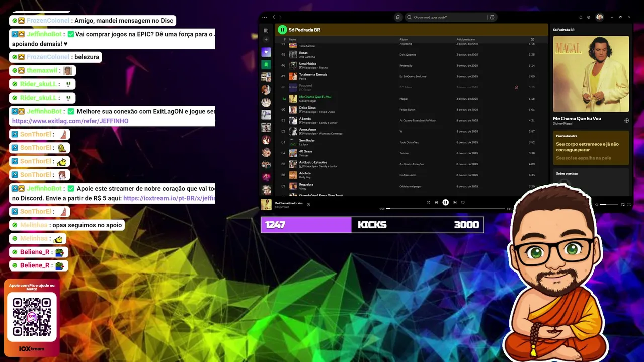Open Sidney Magal artist in right panel
Screen dimensions: 644x362
pyautogui.click(x=563, y=123)
